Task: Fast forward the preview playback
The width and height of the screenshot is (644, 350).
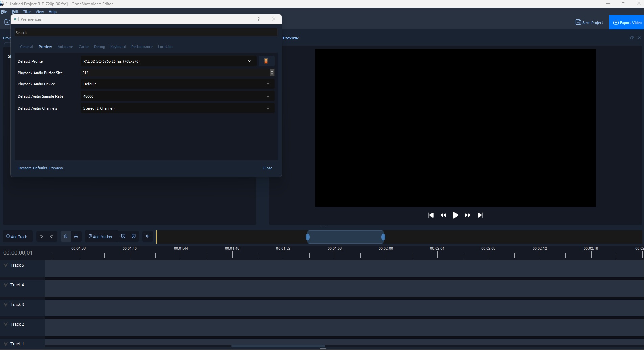Action: pos(468,215)
